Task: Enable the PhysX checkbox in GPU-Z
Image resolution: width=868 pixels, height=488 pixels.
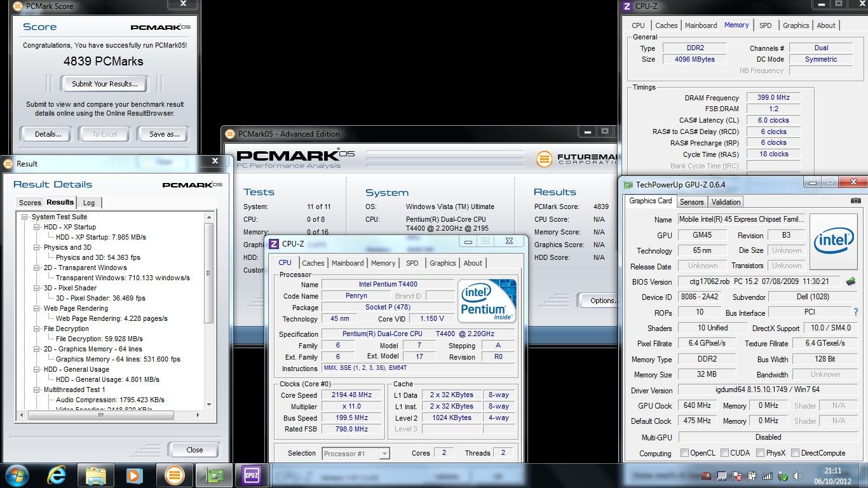Action: (761, 453)
